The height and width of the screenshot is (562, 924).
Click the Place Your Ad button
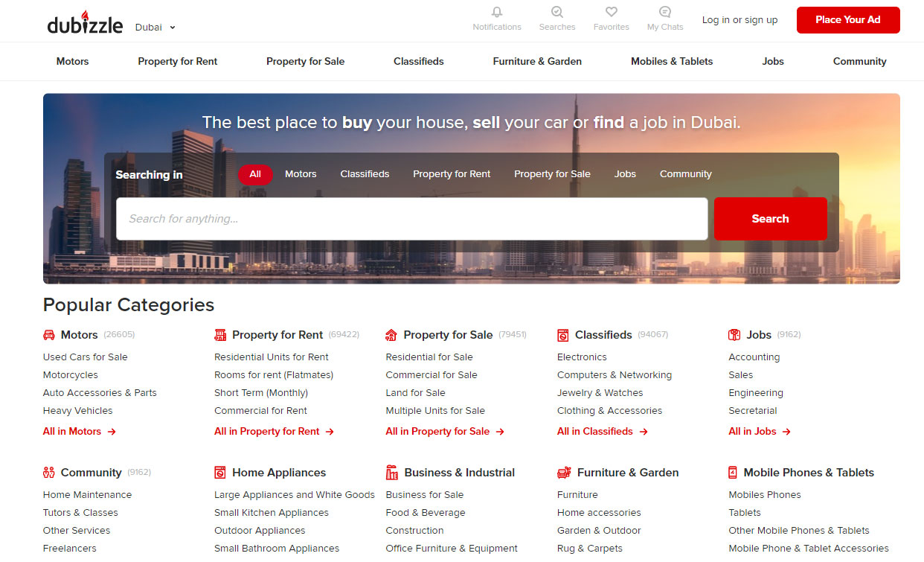click(847, 20)
